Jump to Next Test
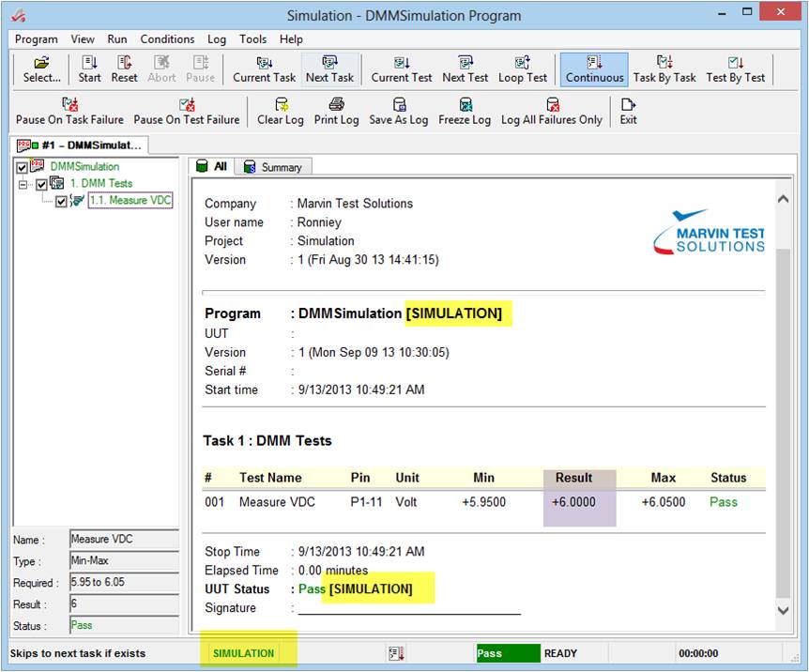The height and width of the screenshot is (672, 809). coord(465,69)
